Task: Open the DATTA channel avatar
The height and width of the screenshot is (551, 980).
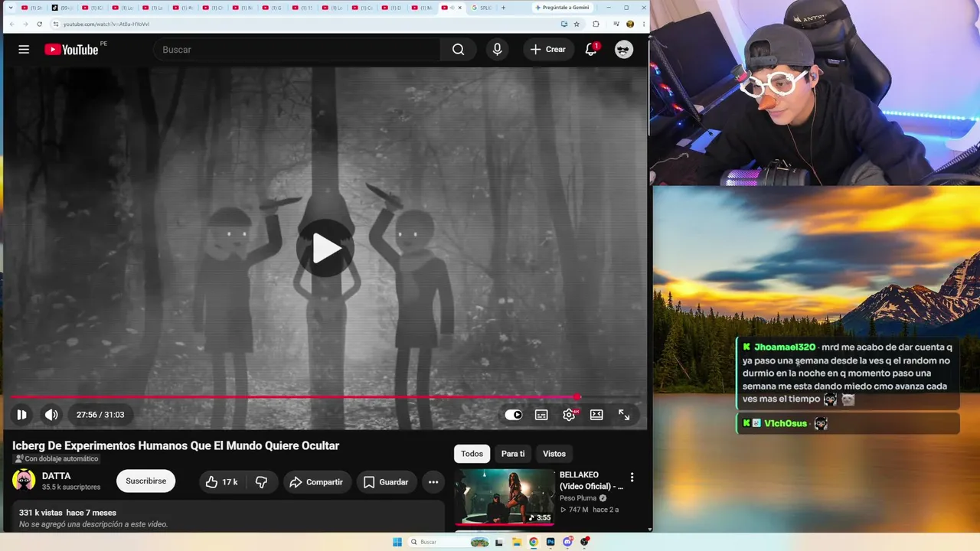Action: 24,481
